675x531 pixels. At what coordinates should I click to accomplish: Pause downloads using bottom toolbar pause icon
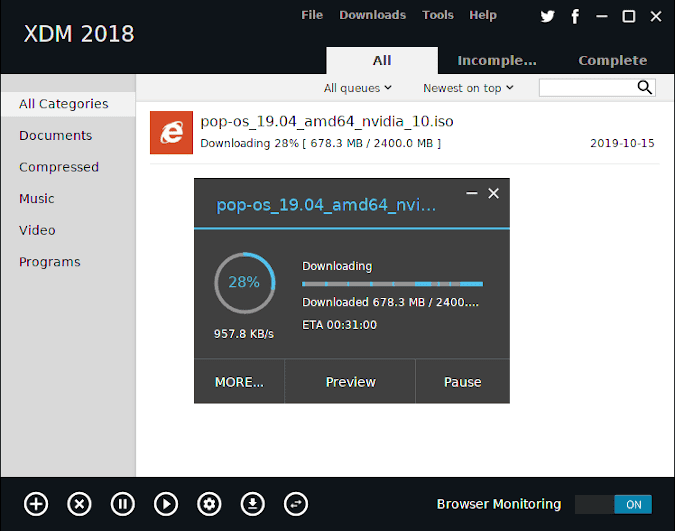coord(123,503)
